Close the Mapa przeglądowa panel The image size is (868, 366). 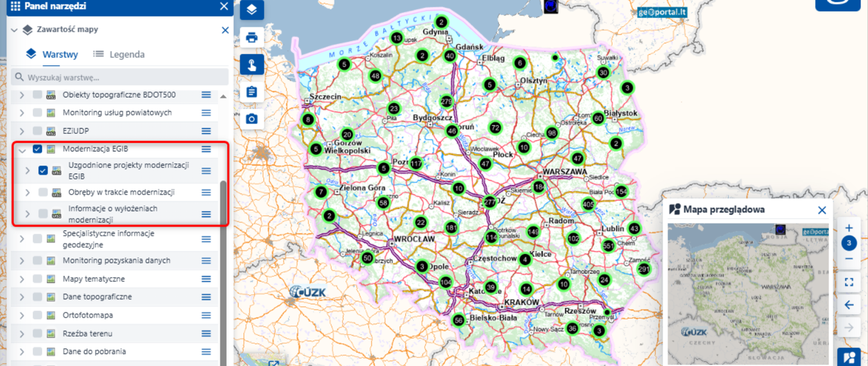point(822,210)
